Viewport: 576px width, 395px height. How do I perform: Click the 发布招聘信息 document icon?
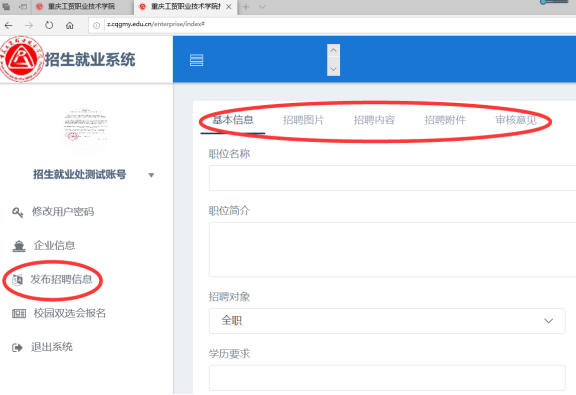[x=17, y=280]
